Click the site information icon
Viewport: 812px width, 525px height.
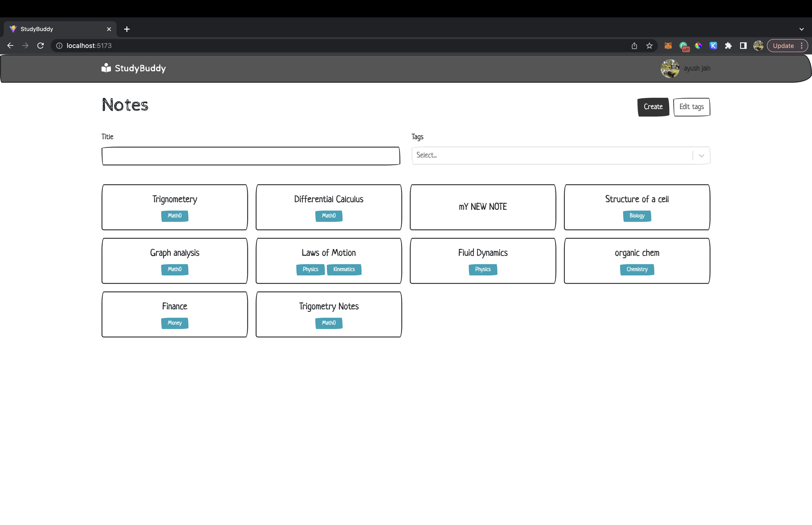point(59,46)
